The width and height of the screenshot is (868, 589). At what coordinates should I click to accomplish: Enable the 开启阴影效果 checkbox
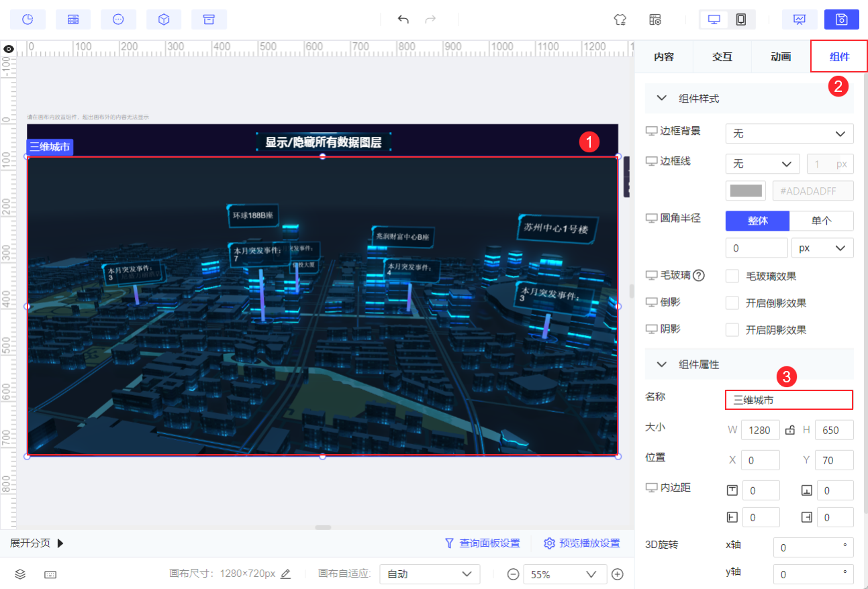click(732, 330)
